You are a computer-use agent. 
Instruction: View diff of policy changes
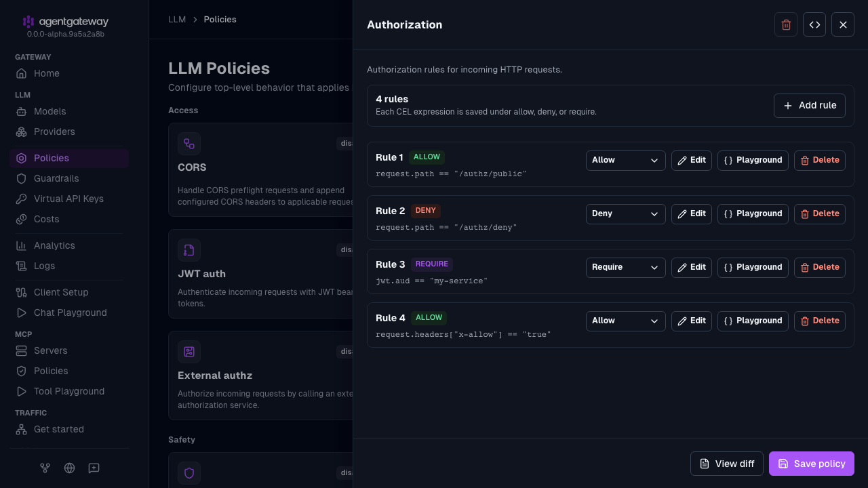pyautogui.click(x=727, y=464)
